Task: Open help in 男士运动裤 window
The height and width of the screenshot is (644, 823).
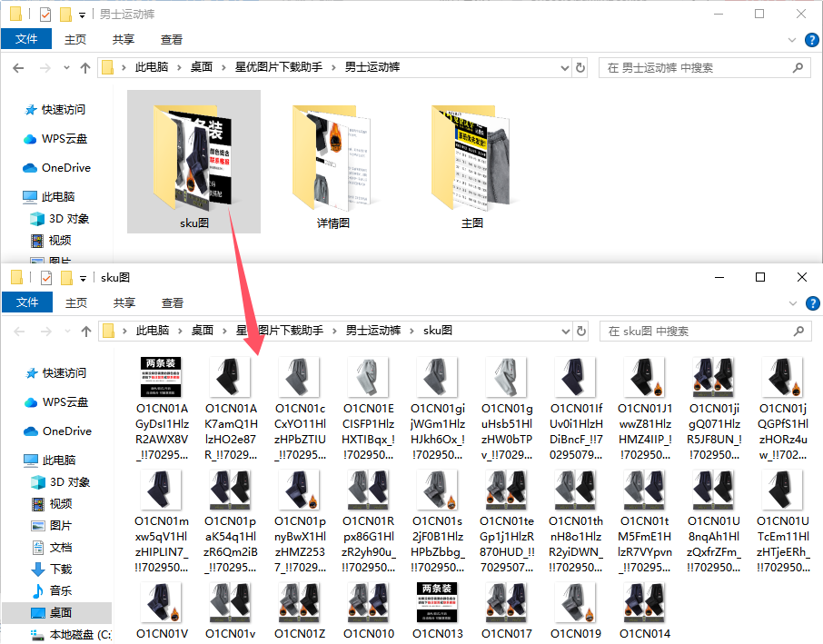Action: [x=811, y=40]
